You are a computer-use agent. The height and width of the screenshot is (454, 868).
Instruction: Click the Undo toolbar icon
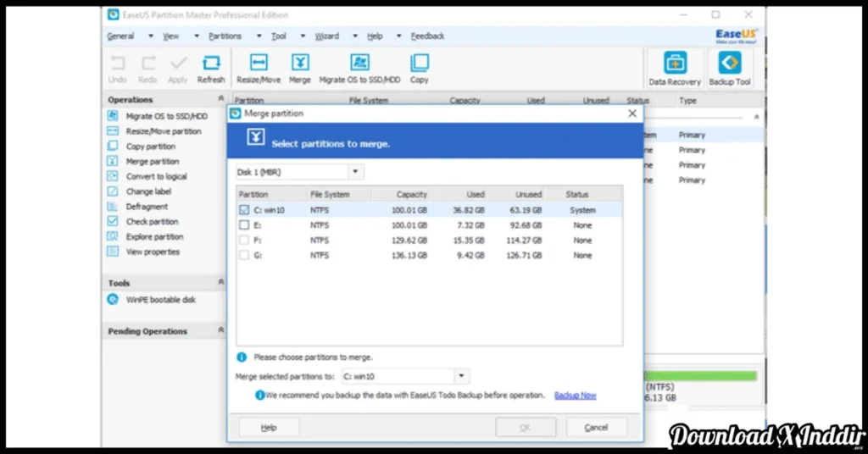click(117, 63)
